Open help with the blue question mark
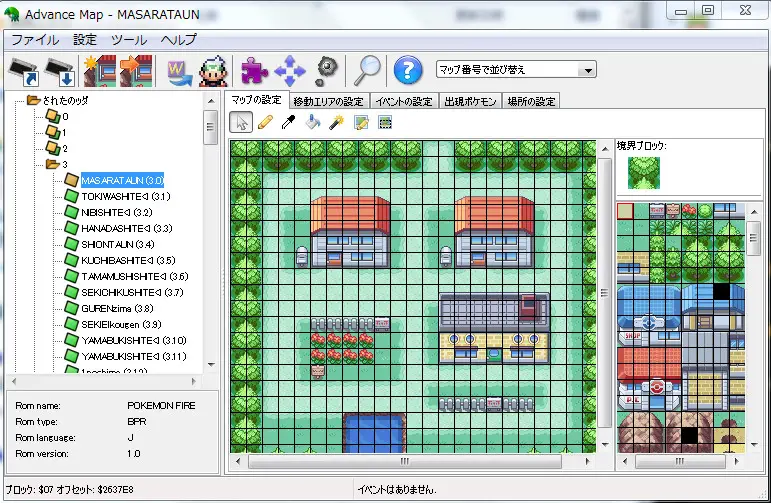Image resolution: width=771 pixels, height=503 pixels. (x=406, y=70)
